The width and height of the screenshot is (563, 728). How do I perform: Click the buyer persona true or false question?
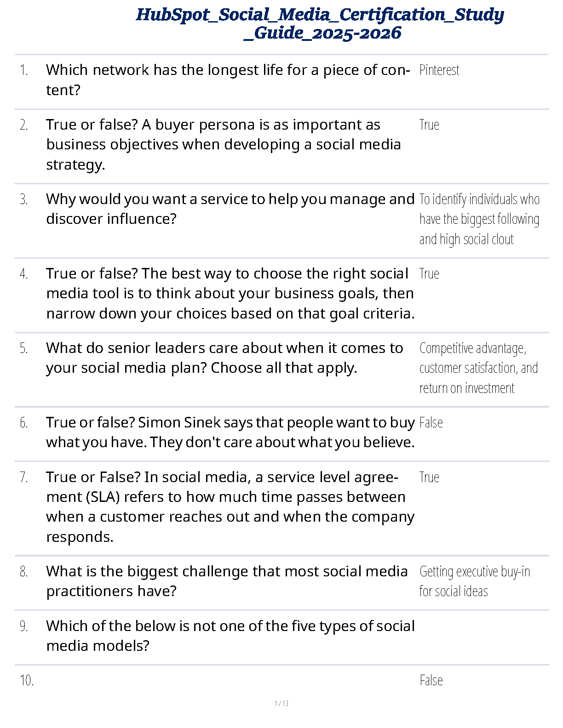tap(223, 144)
